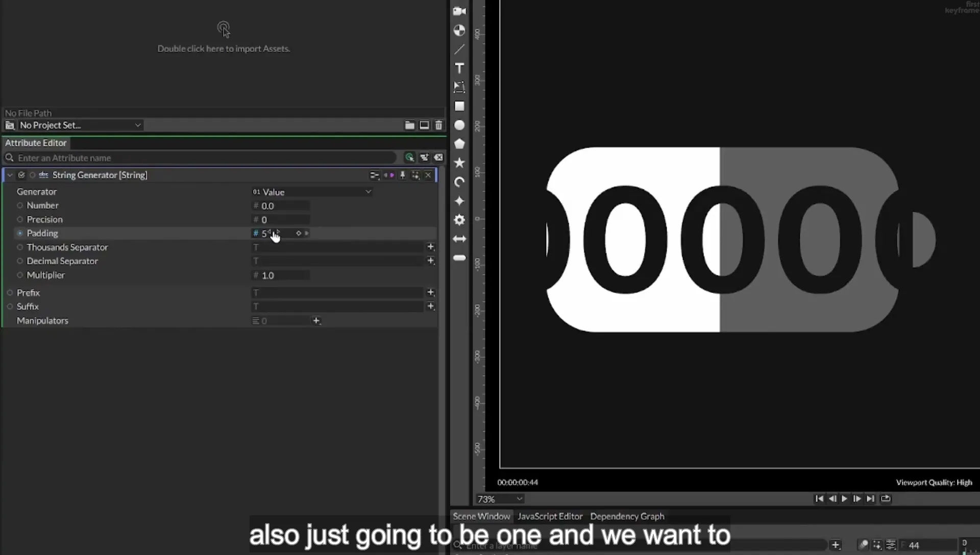Screen dimensions: 980x555
Task: Select the Ellipse shape tool
Action: 459,125
